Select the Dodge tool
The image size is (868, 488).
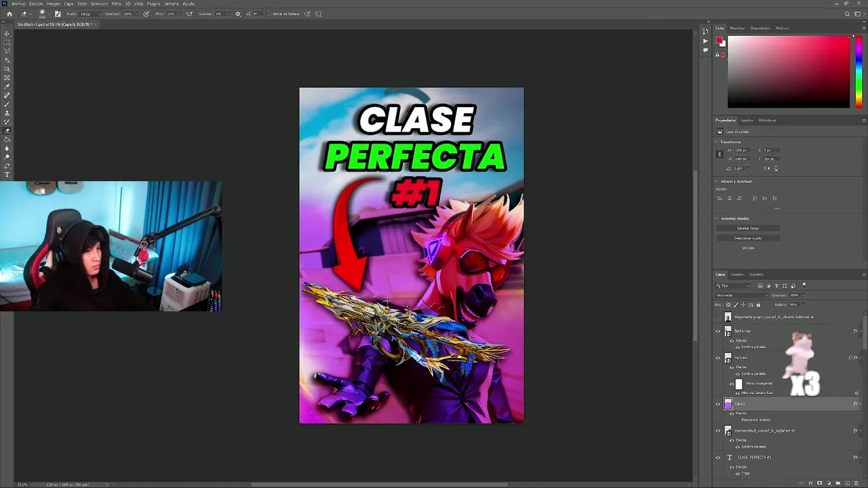click(x=7, y=157)
